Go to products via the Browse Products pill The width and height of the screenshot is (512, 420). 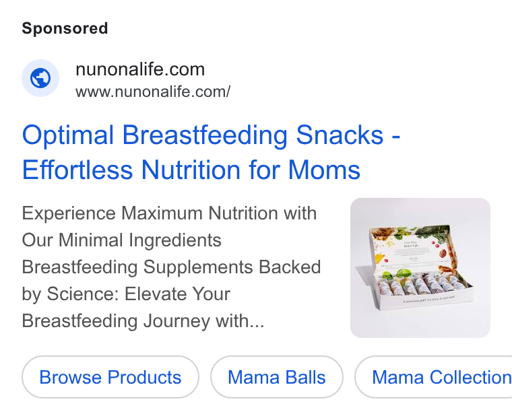click(x=110, y=377)
